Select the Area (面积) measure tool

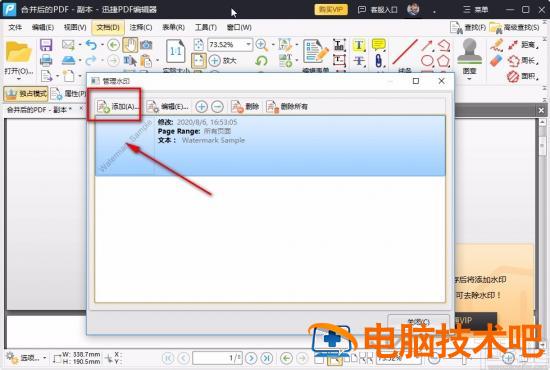click(x=524, y=76)
